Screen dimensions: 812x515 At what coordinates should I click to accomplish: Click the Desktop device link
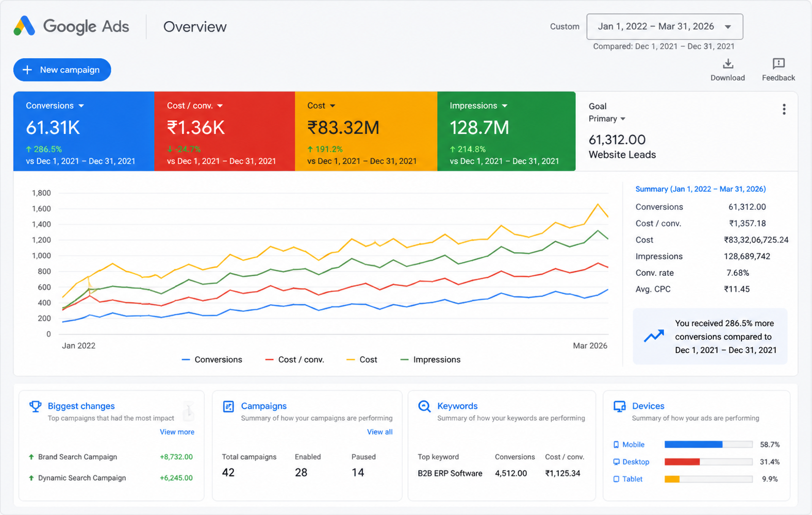[636, 462]
